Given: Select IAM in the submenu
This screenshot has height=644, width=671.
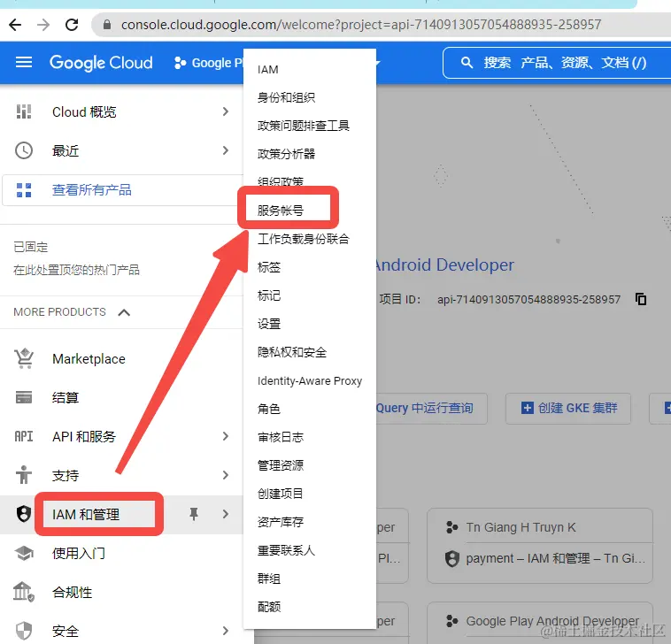Looking at the screenshot, I should pos(268,69).
